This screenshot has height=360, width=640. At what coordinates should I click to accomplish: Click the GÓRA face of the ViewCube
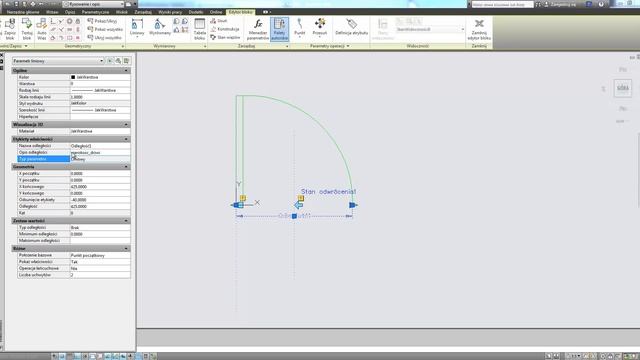[x=623, y=88]
